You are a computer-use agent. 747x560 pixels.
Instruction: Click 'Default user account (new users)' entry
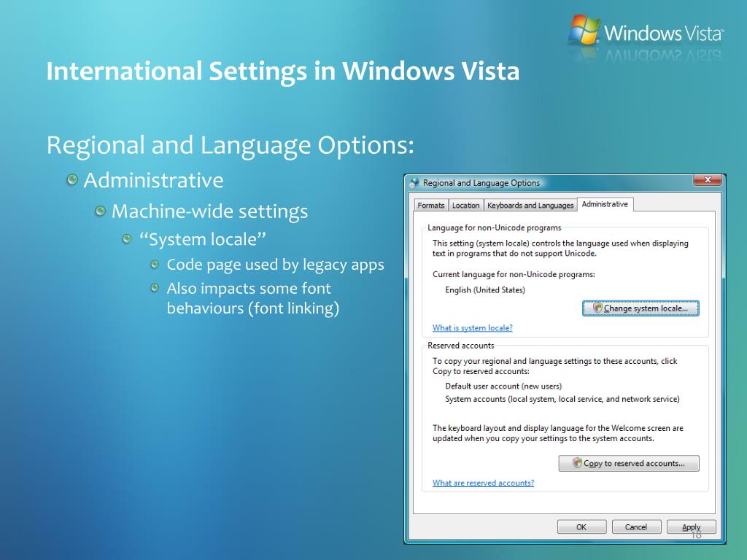[x=503, y=386]
